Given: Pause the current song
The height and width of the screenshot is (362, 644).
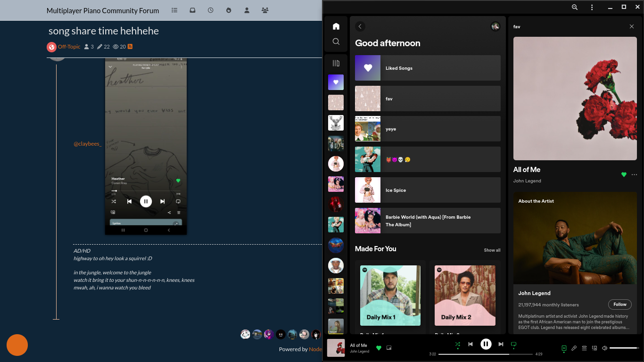Looking at the screenshot, I should click(486, 344).
